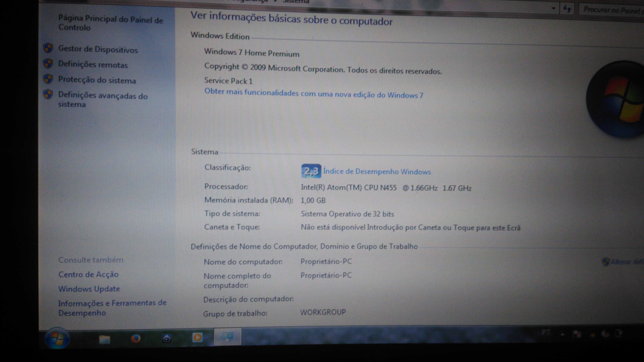Viewport: 644px width, 362px height.
Task: Click the Windows Edition section header
Action: pyautogui.click(x=220, y=36)
